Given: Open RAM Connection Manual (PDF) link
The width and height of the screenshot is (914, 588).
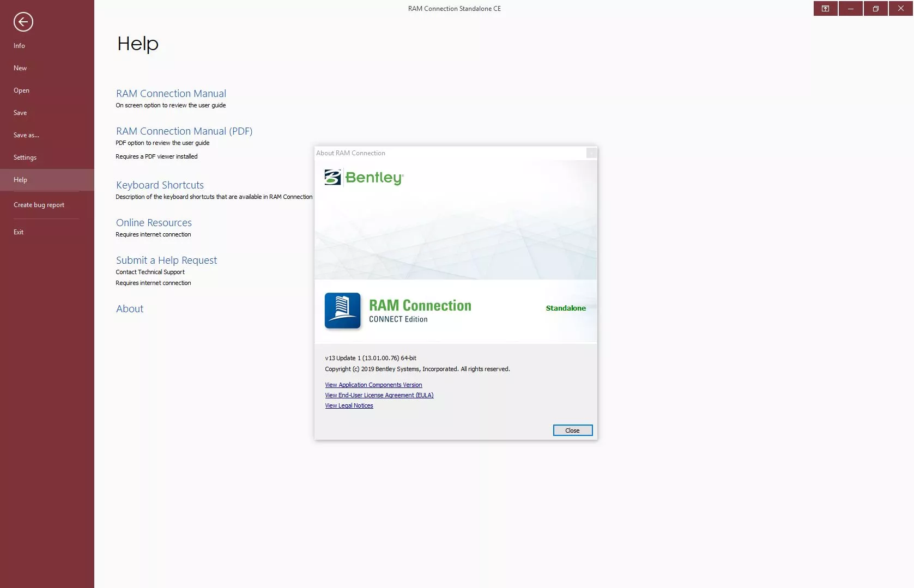Looking at the screenshot, I should 184,131.
